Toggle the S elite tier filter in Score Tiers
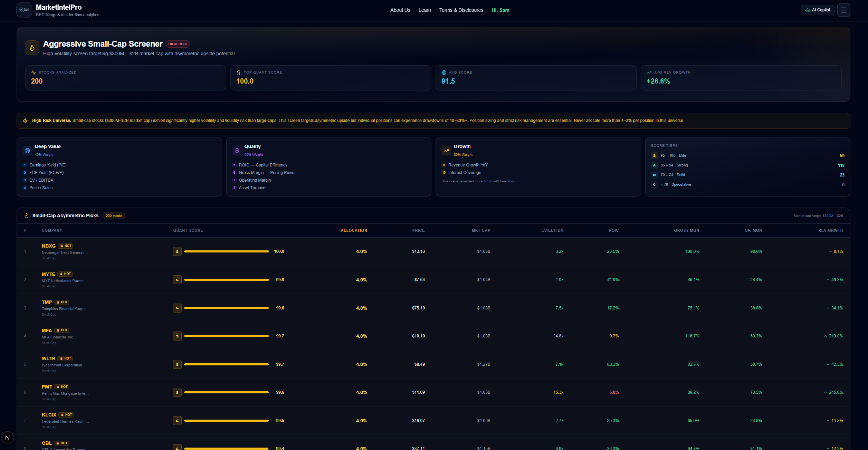 coord(654,156)
